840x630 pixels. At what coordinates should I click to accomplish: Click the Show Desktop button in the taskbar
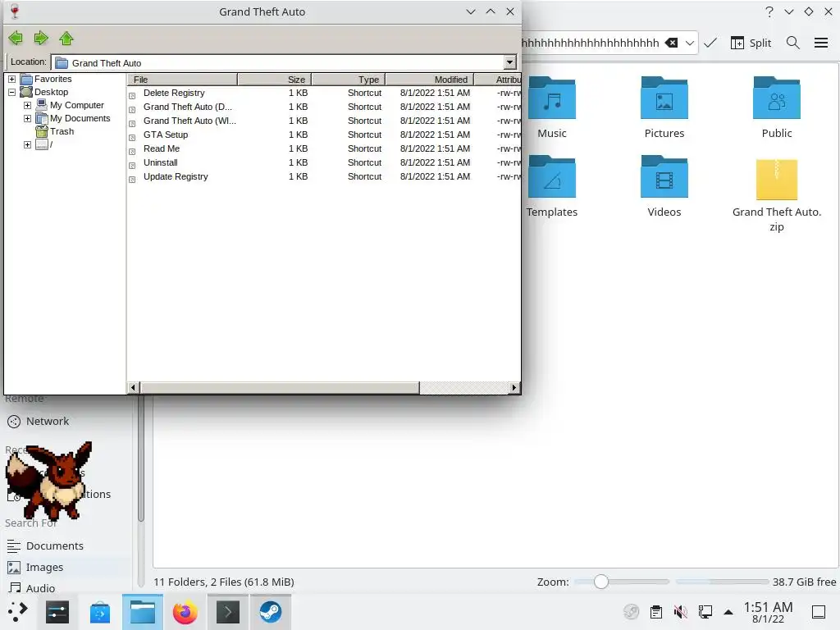pyautogui.click(x=819, y=612)
